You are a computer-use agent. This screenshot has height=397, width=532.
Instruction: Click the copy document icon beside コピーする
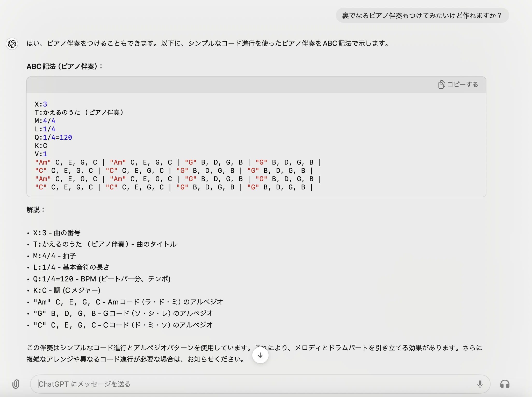[x=442, y=84]
